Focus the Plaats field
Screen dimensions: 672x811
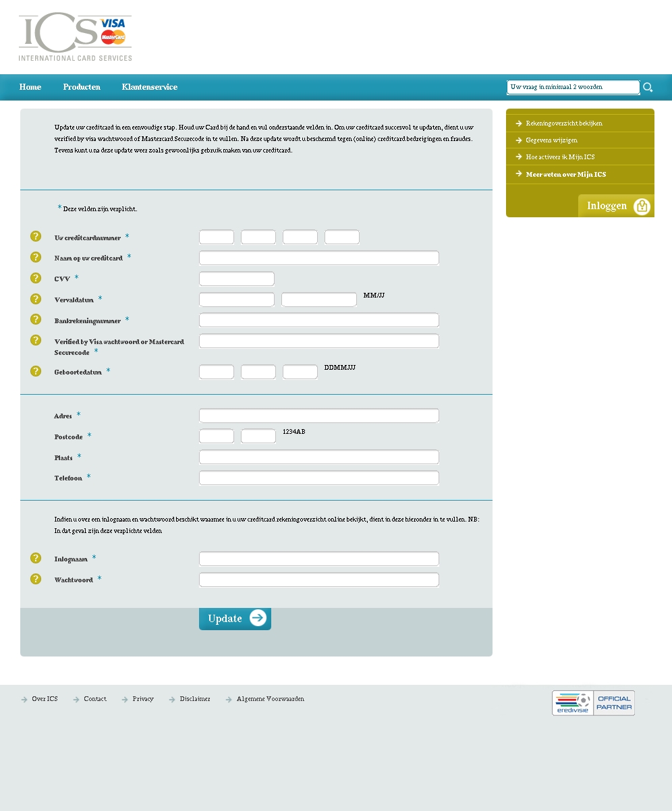point(319,457)
